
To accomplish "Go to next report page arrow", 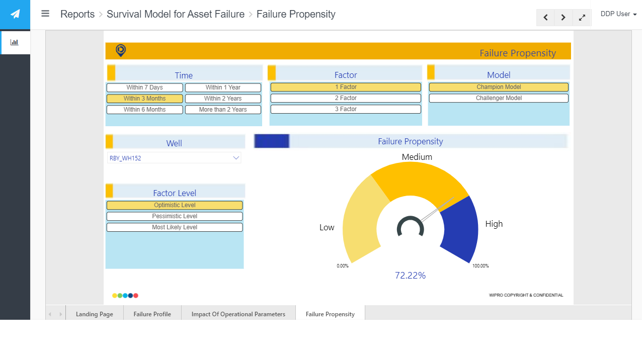I will tap(563, 17).
